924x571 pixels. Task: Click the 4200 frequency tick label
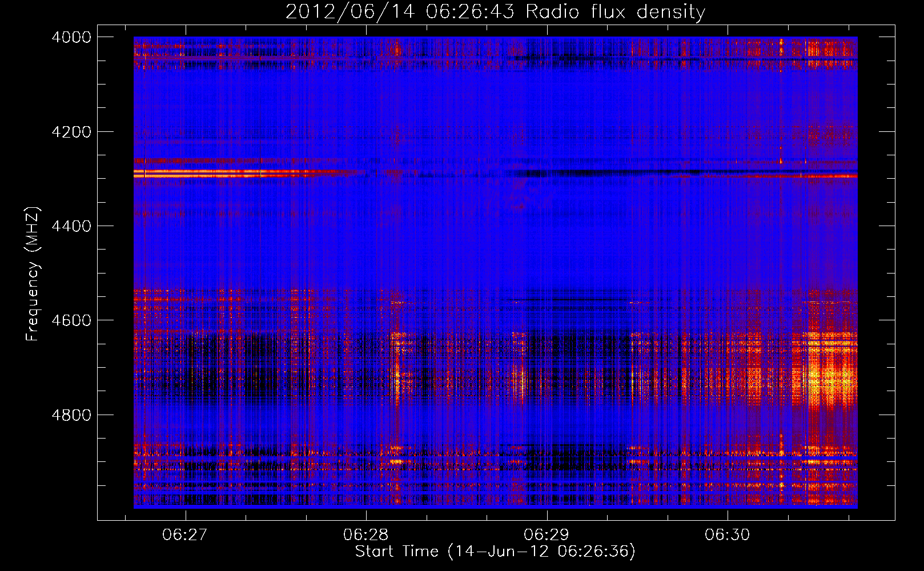[x=71, y=132]
